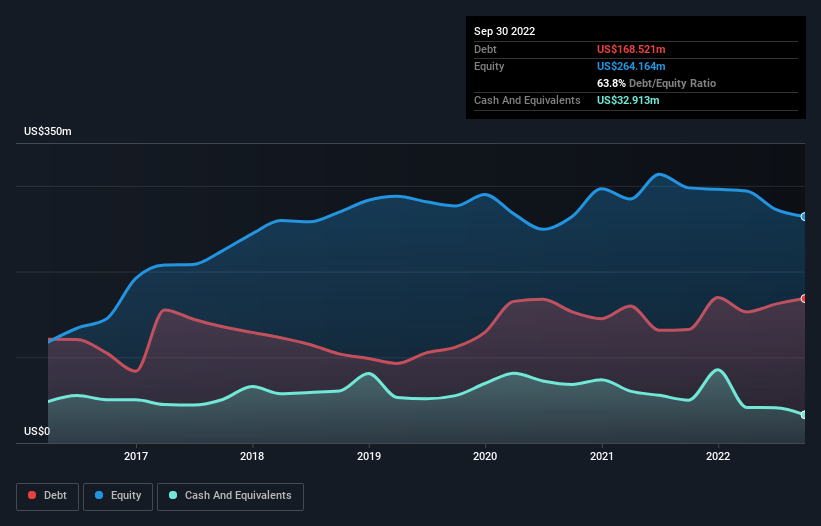Click the Equity value US$264.164m in the tooltip
This screenshot has height=526, width=821.
click(631, 66)
